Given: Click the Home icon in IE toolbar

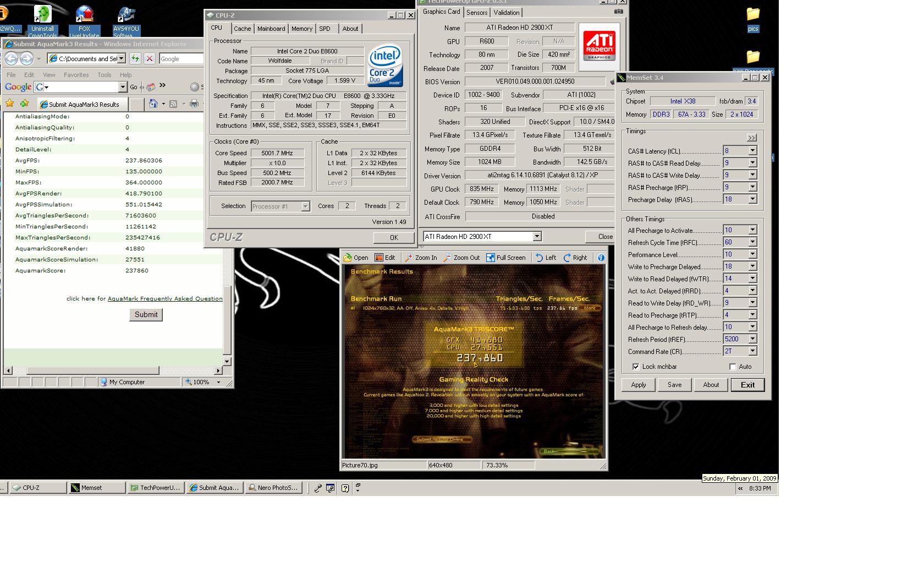Looking at the screenshot, I should point(153,103).
